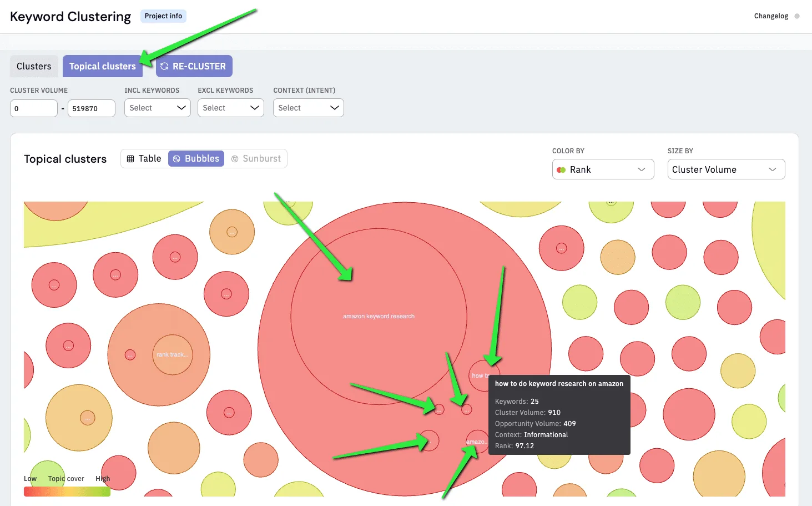Switch view to Sunburst
Viewport: 812px width, 506px height.
pyautogui.click(x=256, y=159)
